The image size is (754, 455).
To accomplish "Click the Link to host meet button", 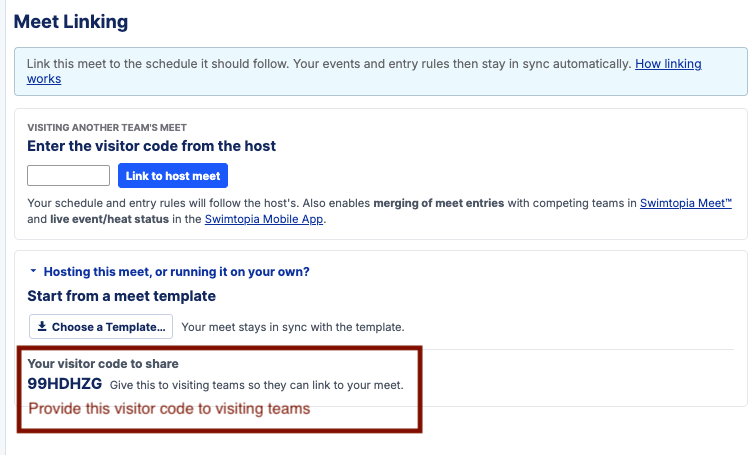I will 173,176.
